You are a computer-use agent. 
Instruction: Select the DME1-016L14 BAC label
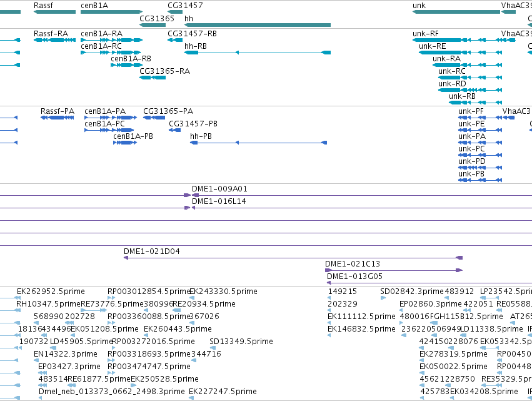[x=219, y=201]
